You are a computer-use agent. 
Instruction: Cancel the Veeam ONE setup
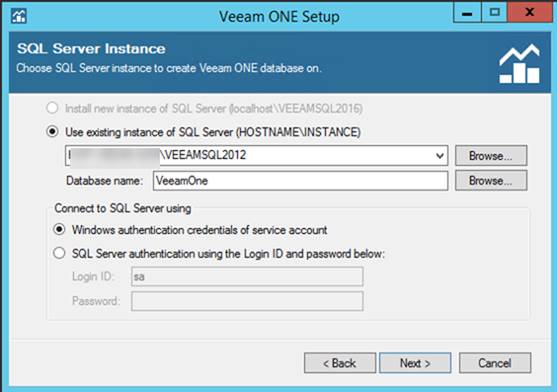pyautogui.click(x=495, y=363)
